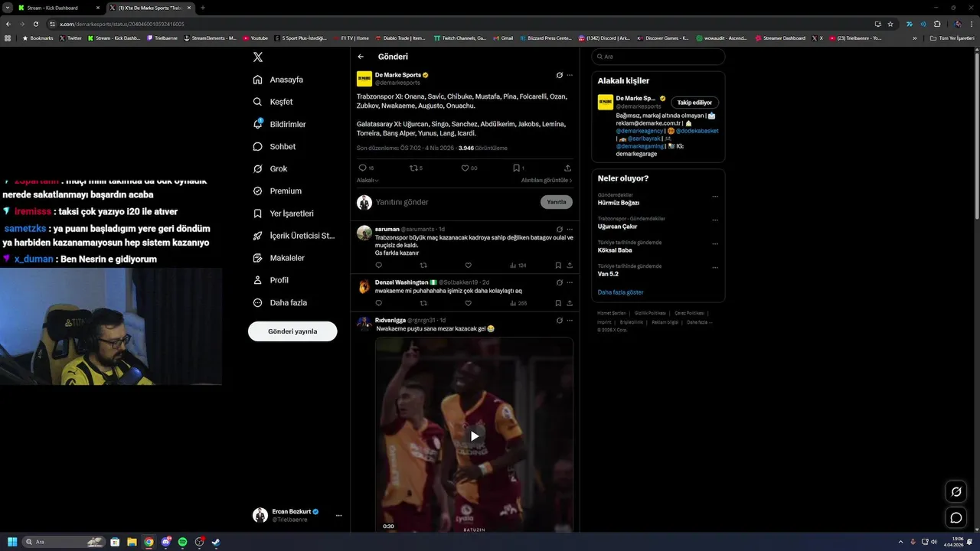Image resolution: width=980 pixels, height=551 pixels.
Task: Open Anasayfa in sidebar
Action: click(279, 80)
